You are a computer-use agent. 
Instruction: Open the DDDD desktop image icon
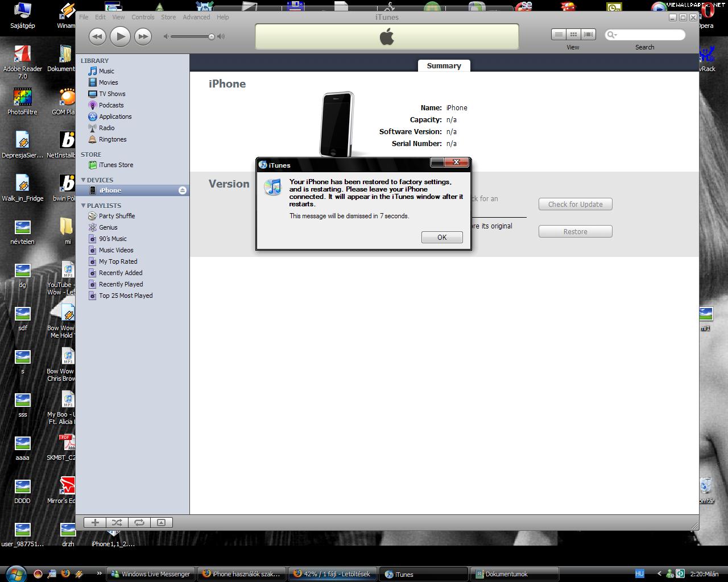coord(23,491)
